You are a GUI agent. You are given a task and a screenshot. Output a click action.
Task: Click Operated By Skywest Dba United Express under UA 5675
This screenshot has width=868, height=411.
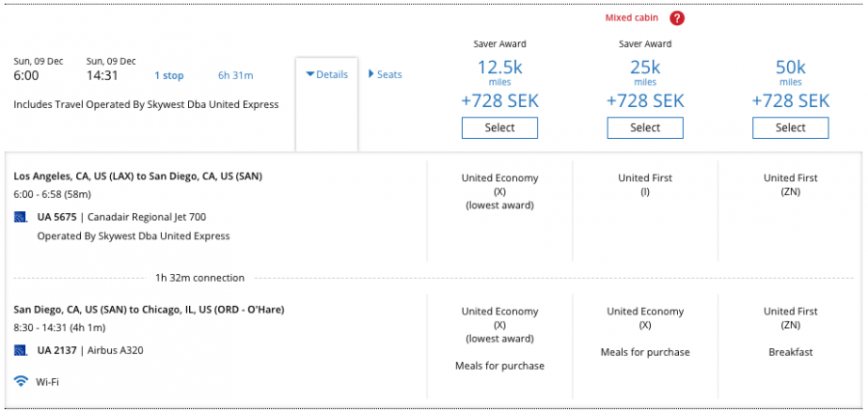[133, 236]
